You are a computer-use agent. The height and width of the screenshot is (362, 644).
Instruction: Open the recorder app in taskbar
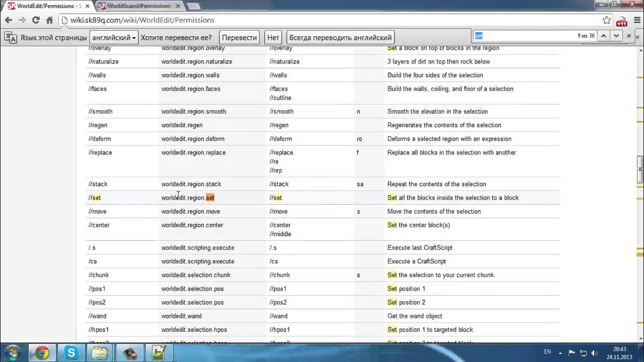tap(129, 353)
